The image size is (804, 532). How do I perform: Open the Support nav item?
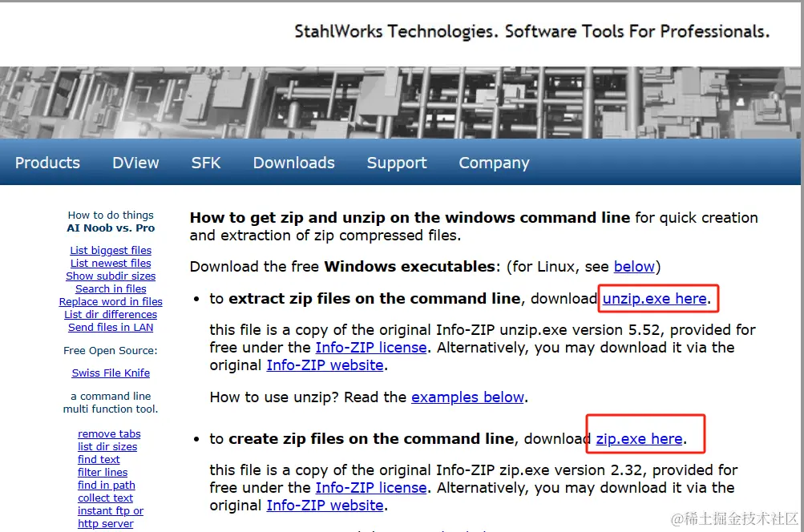point(396,163)
